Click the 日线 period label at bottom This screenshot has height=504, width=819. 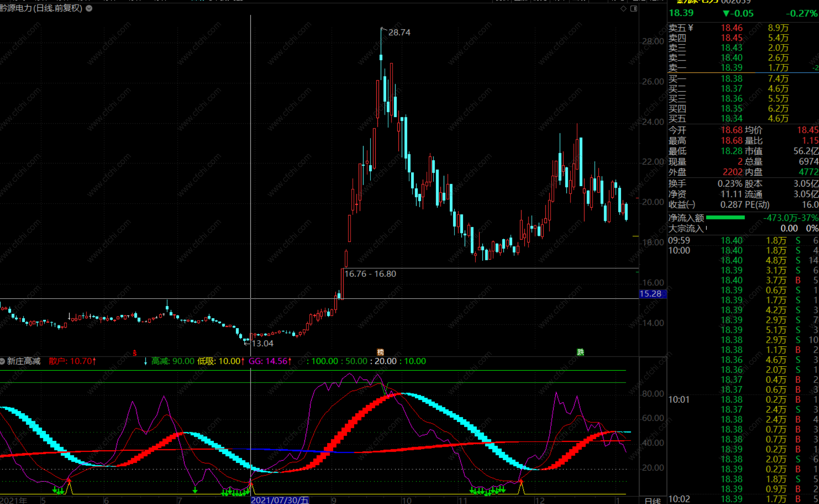(x=653, y=501)
